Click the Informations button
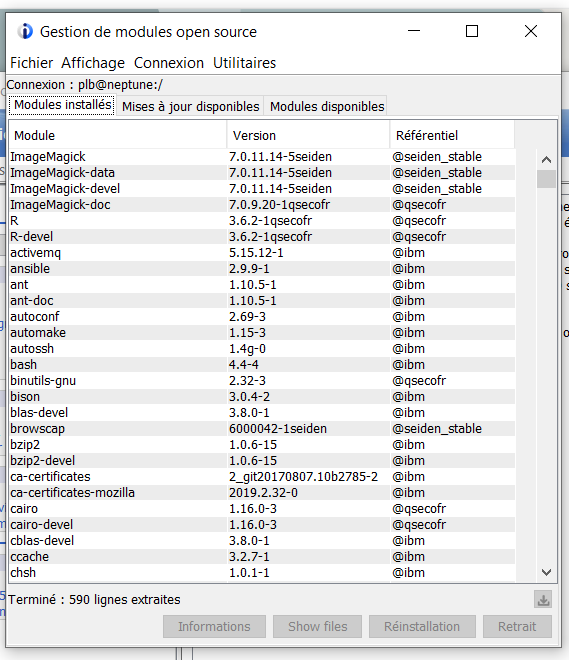 click(x=214, y=626)
